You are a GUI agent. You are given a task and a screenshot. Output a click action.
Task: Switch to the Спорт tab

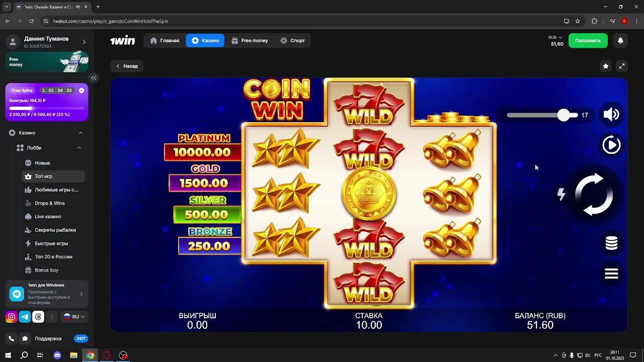pyautogui.click(x=293, y=41)
